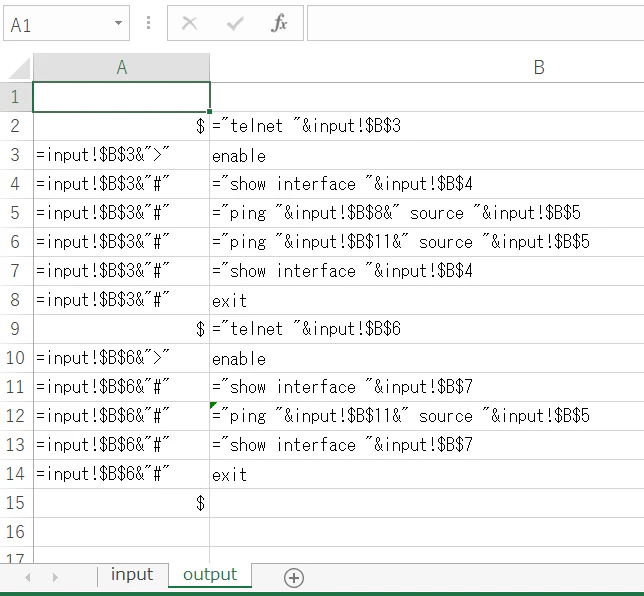644x596 pixels.
Task: Select cell A10 =input!$B$6&">"
Action: (x=122, y=358)
